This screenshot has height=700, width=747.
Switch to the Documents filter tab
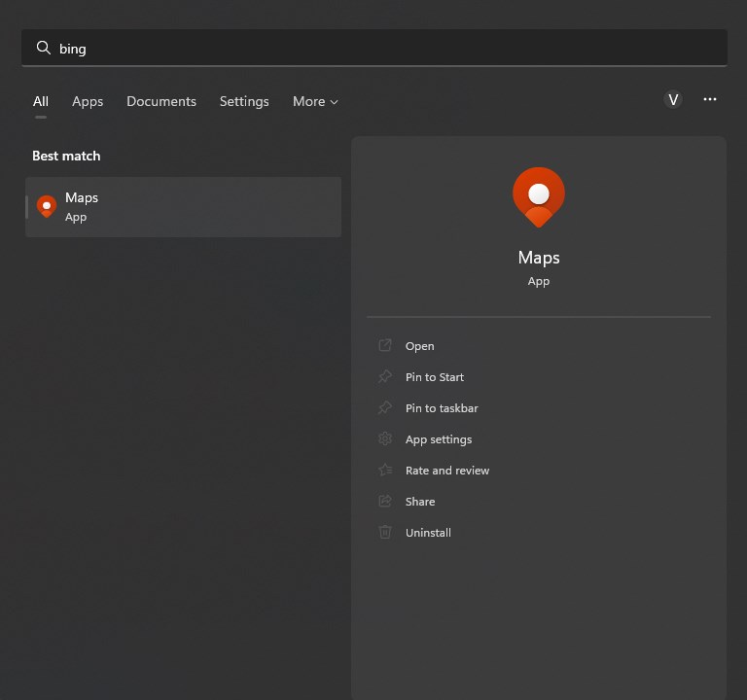(161, 101)
